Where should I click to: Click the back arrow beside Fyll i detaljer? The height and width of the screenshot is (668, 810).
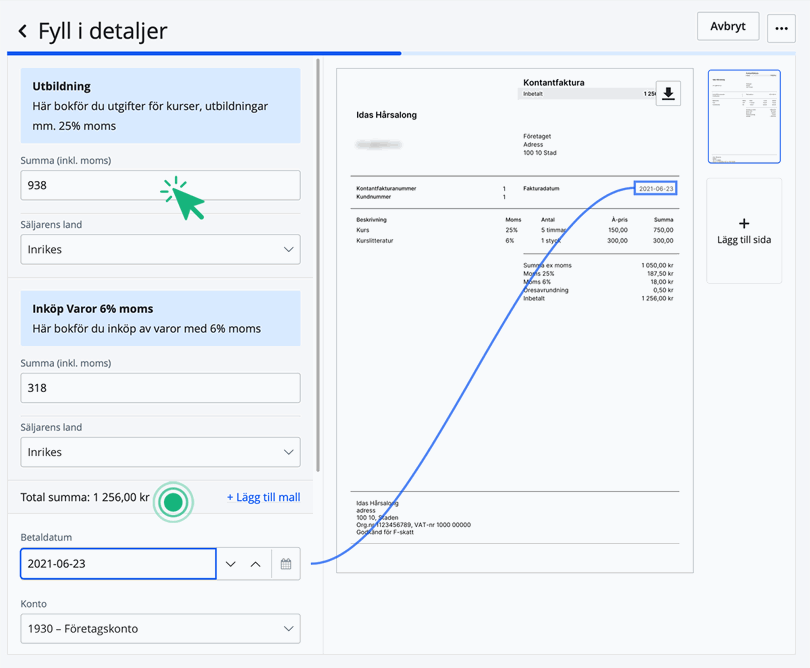(x=22, y=31)
